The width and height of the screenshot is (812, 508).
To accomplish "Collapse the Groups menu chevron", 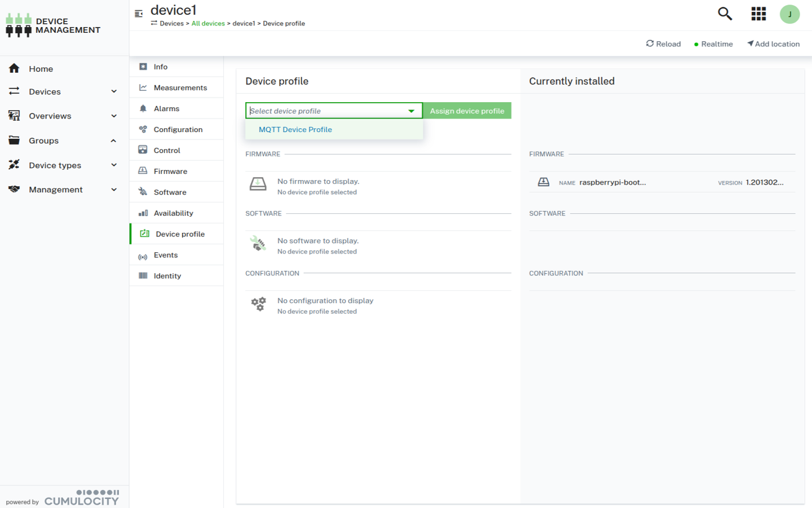I will click(114, 141).
